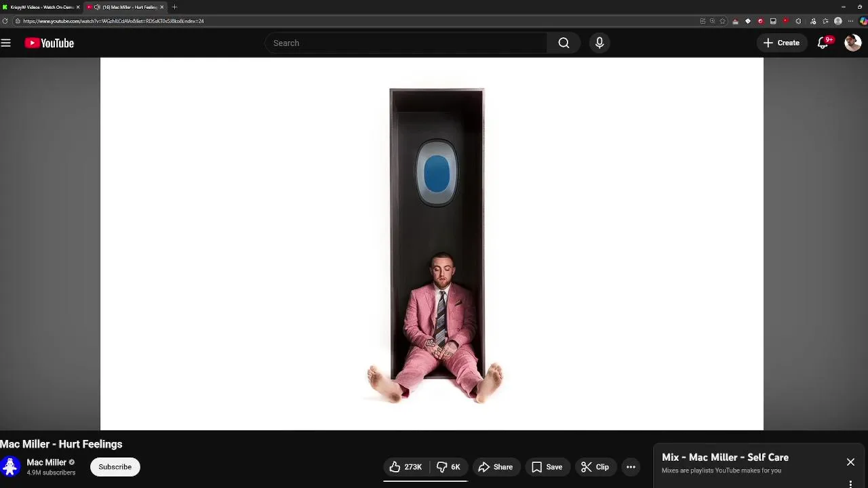Click the 4.9M subscribers text
This screenshot has height=488, width=868.
point(51,472)
